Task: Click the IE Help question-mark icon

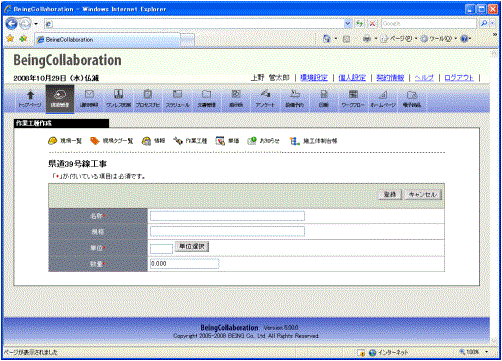Action: click(464, 39)
